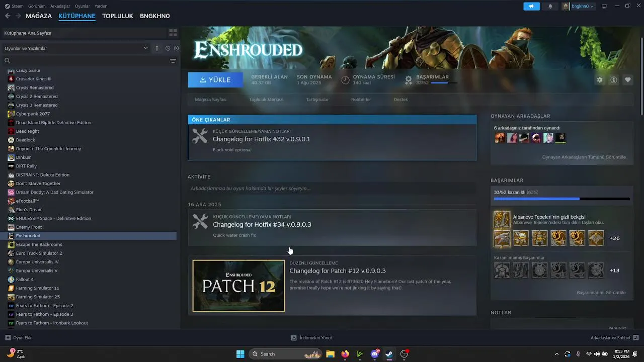Open the Yardım menu
Screen dimensions: 644x362
pyautogui.click(x=101, y=6)
